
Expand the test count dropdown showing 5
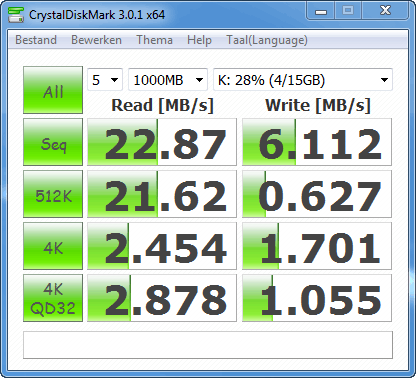(105, 80)
